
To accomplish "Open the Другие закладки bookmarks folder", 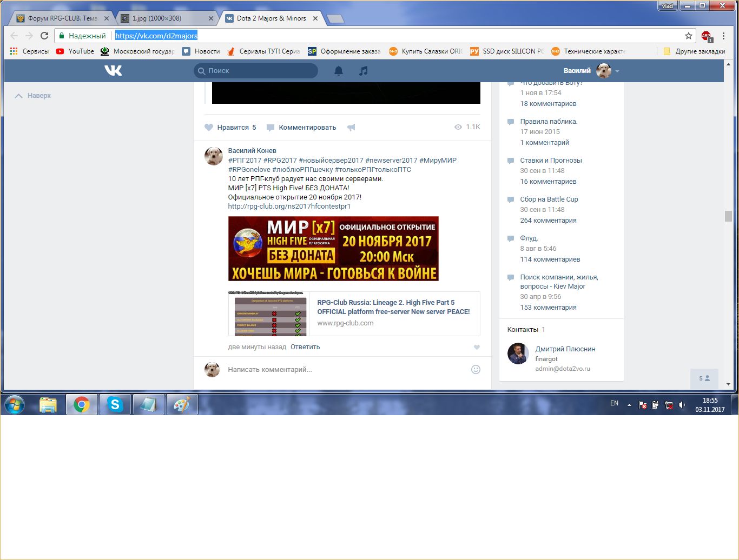I will coord(694,51).
